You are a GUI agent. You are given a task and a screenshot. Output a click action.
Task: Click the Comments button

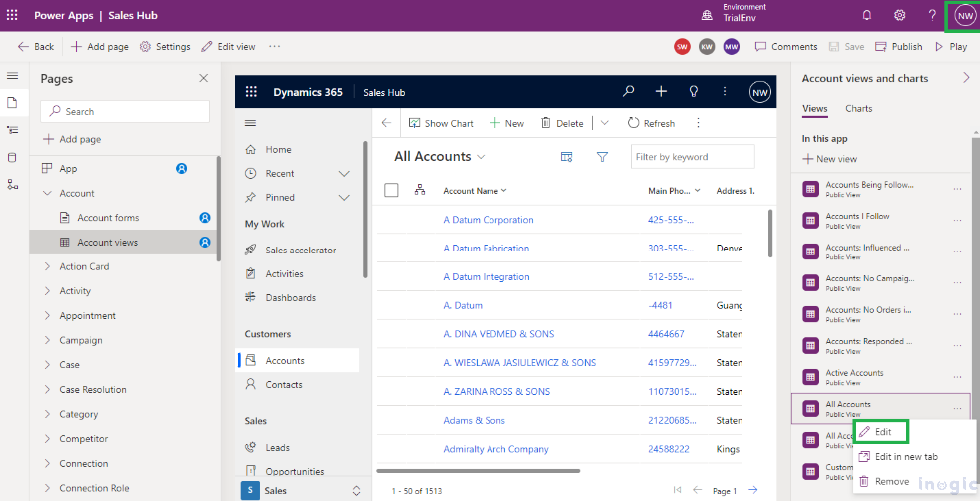(786, 46)
